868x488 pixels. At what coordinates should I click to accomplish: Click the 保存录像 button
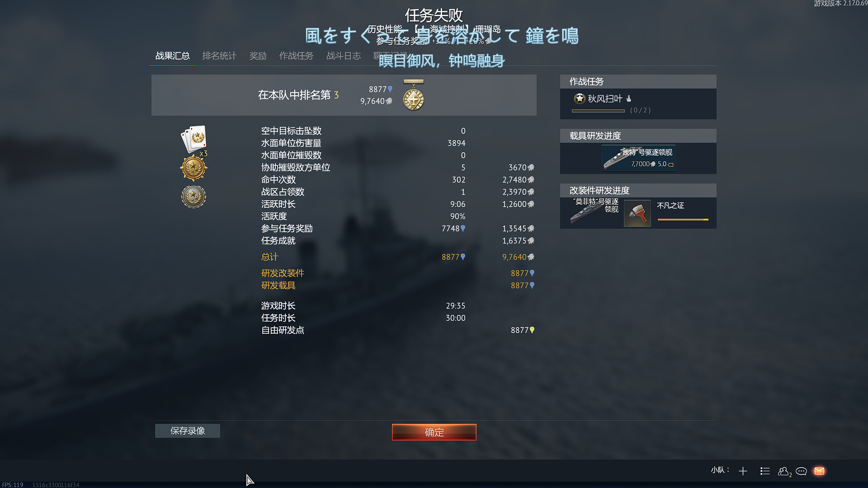coord(188,431)
